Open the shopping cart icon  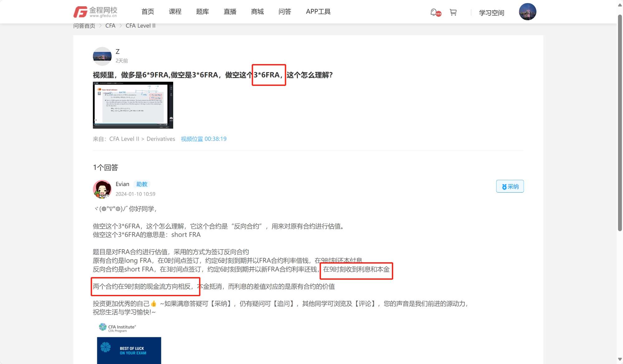tap(453, 12)
